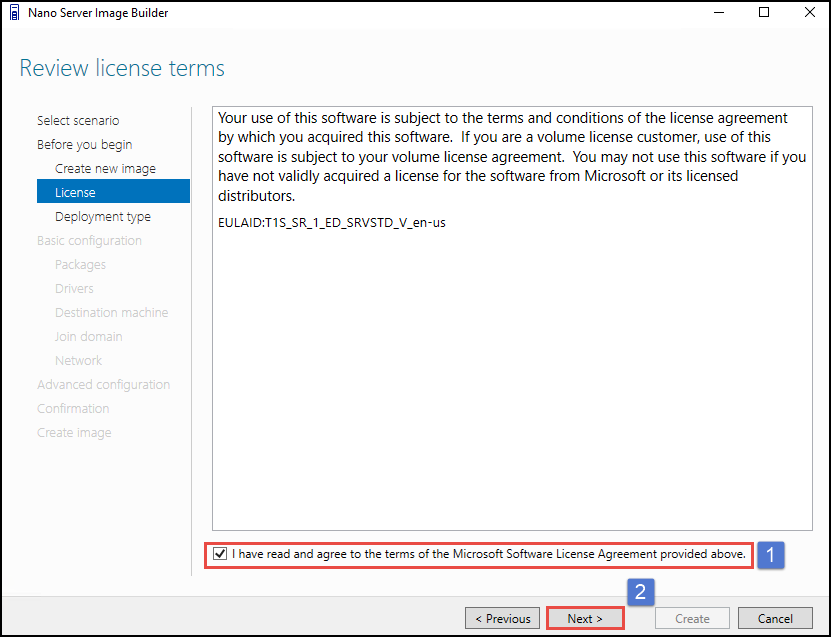Open the Advanced configuration section
This screenshot has width=831, height=637.
point(103,384)
